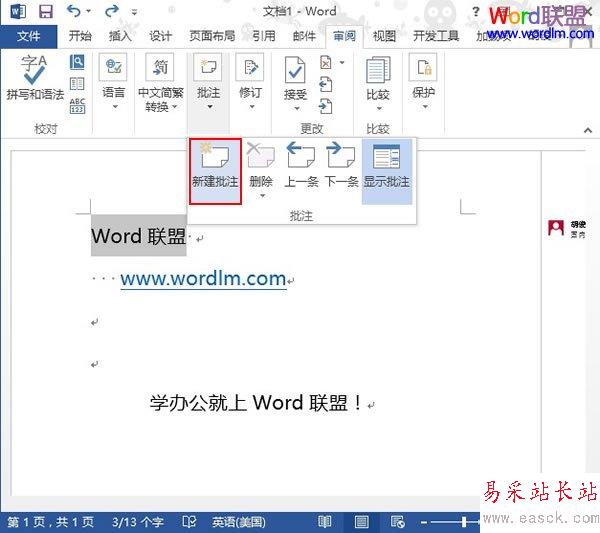Switch to Print Layout view icon
The image size is (600, 533).
pos(361,522)
